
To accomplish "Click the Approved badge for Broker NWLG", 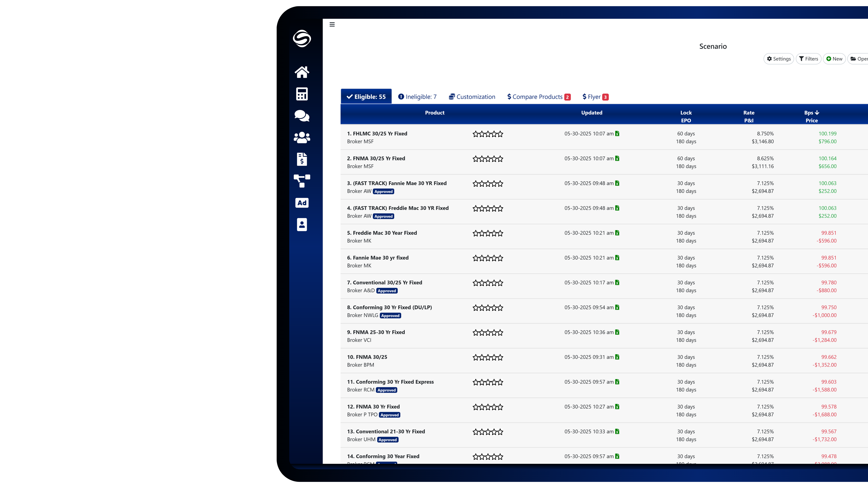I will coord(390,316).
